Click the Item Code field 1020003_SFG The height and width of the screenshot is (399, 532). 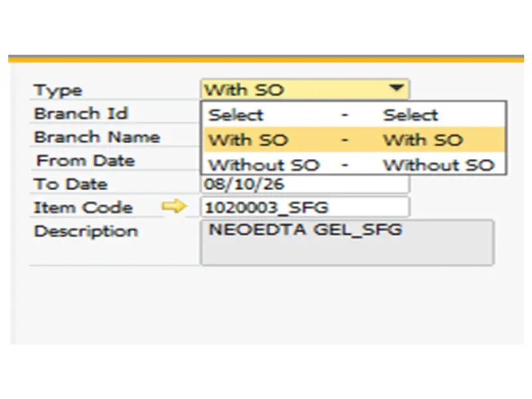(305, 207)
